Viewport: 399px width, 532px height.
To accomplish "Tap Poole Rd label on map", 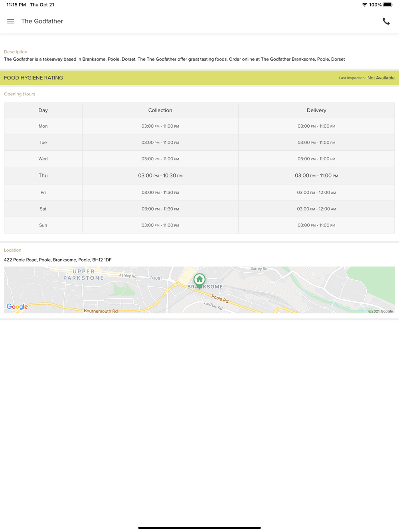I will [220, 298].
